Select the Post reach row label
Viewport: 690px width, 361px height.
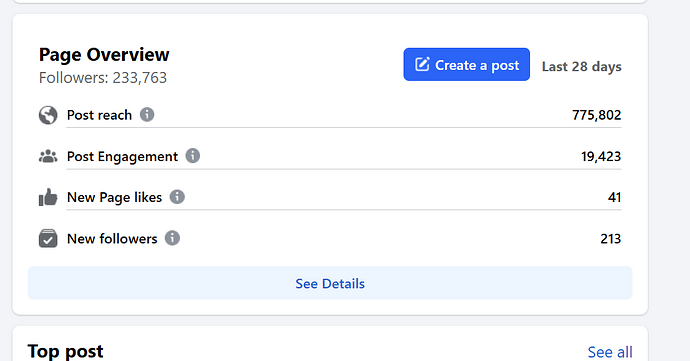[x=99, y=115]
